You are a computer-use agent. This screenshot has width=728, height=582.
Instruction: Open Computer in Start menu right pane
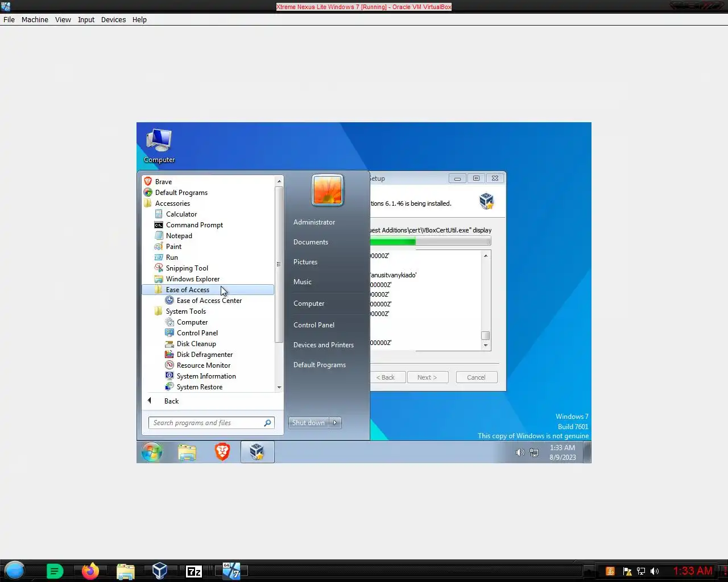[309, 304]
